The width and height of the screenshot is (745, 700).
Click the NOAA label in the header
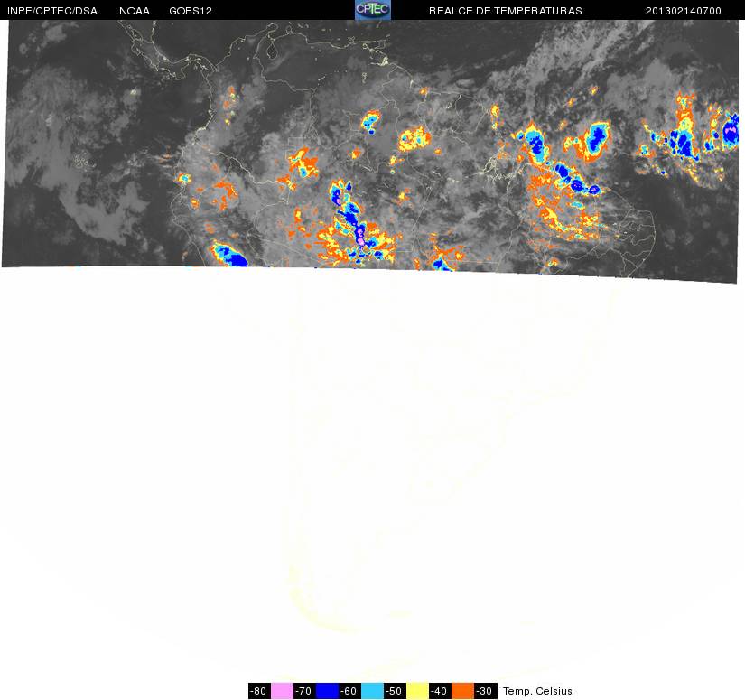[135, 11]
